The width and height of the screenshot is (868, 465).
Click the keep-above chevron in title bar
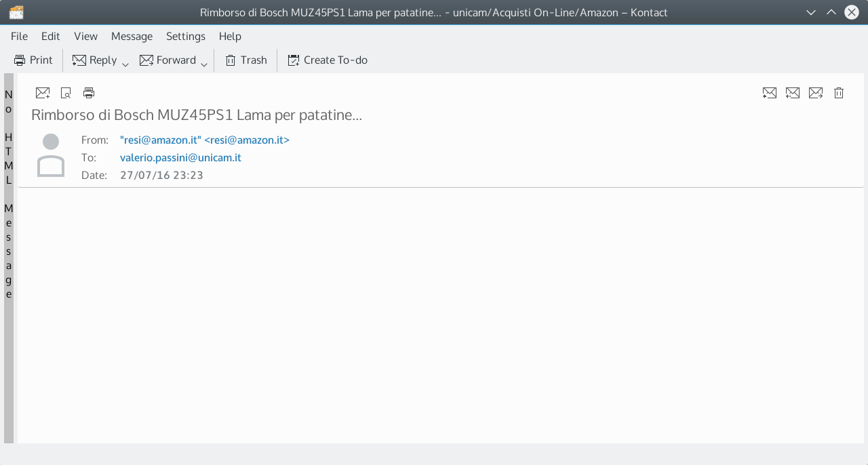pos(831,12)
